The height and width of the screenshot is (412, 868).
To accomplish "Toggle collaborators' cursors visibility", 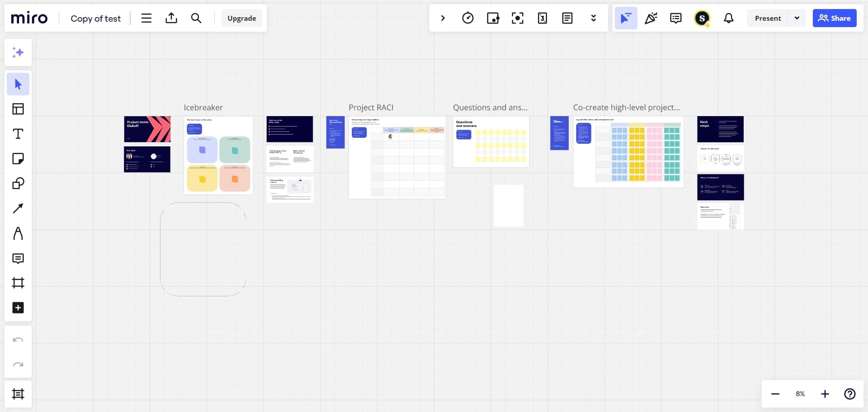I will [x=626, y=18].
